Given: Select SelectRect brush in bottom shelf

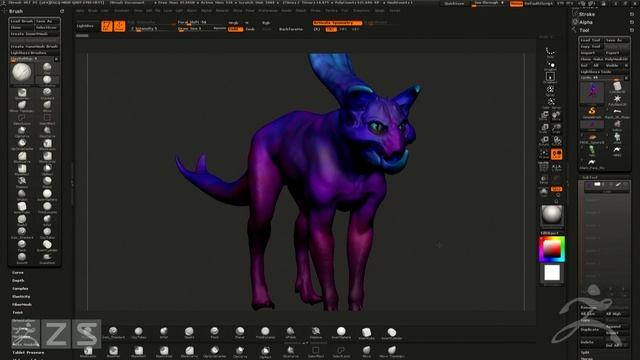Looking at the screenshot, I should click(x=316, y=351).
